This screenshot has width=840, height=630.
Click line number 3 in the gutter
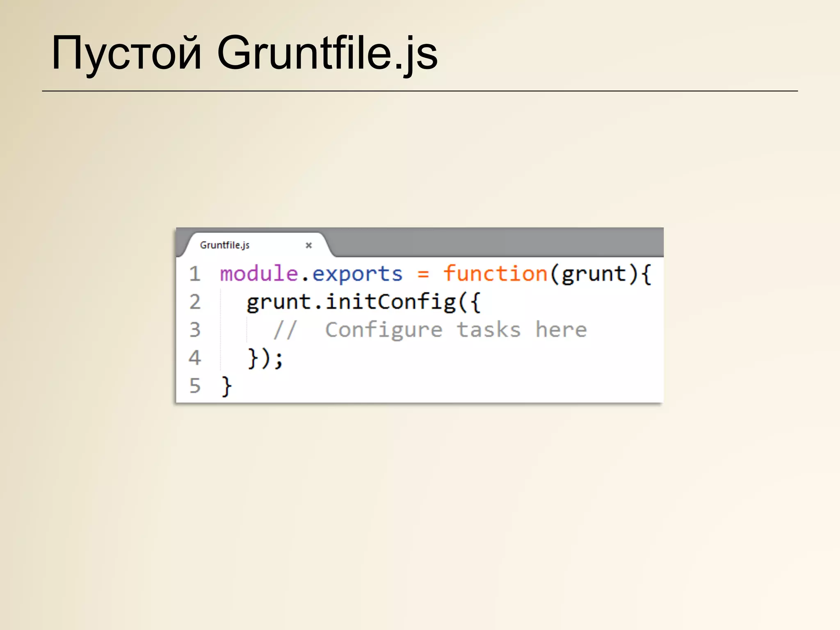point(195,330)
